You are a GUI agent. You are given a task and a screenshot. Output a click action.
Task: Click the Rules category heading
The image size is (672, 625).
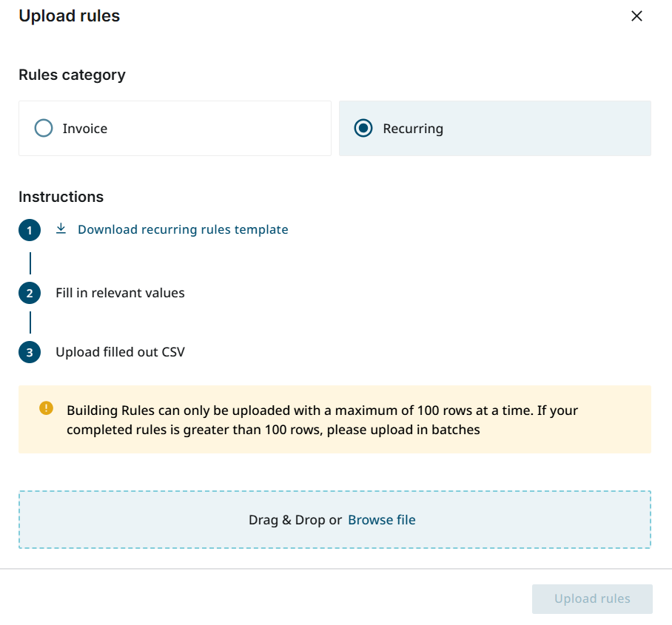coord(72,75)
